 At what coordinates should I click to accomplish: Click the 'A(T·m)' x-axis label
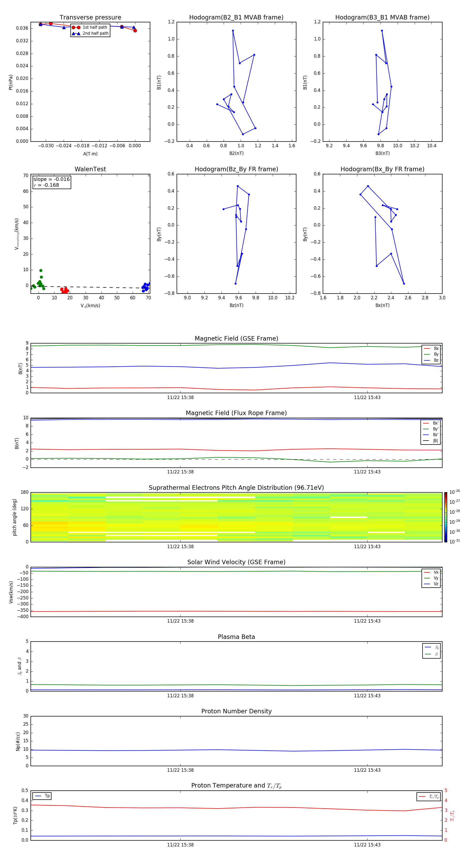[x=90, y=154]
